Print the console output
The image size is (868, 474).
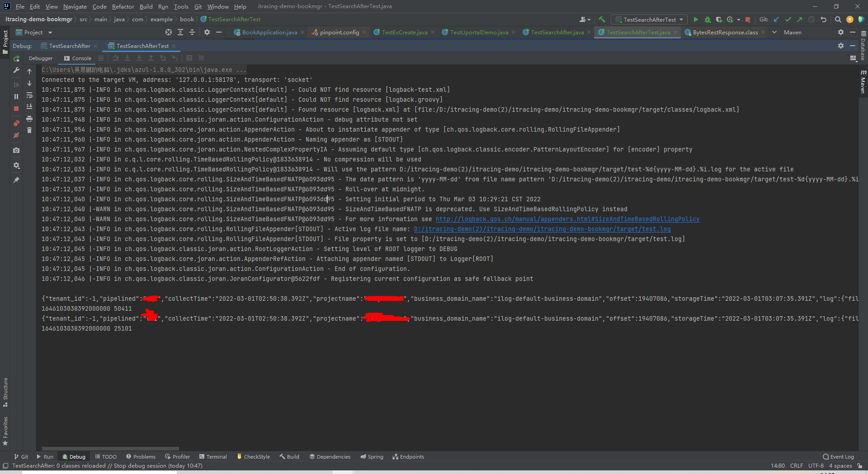pyautogui.click(x=29, y=118)
